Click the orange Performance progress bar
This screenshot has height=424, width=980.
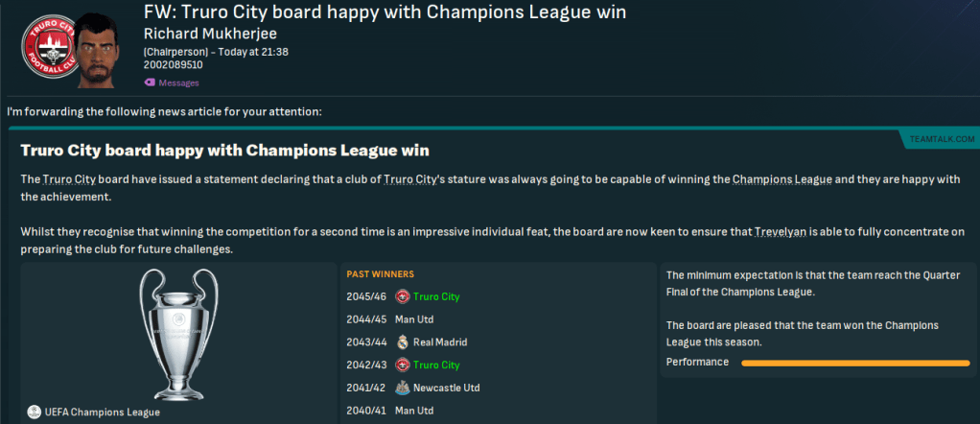coord(855,363)
